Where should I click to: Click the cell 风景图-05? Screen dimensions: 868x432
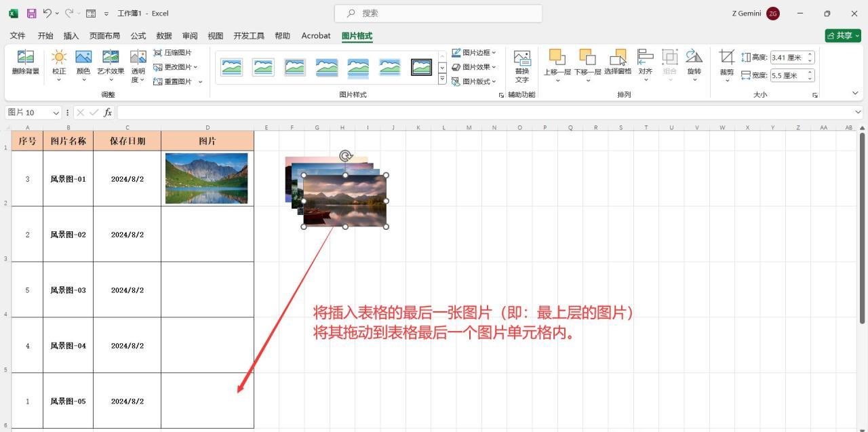(x=68, y=401)
